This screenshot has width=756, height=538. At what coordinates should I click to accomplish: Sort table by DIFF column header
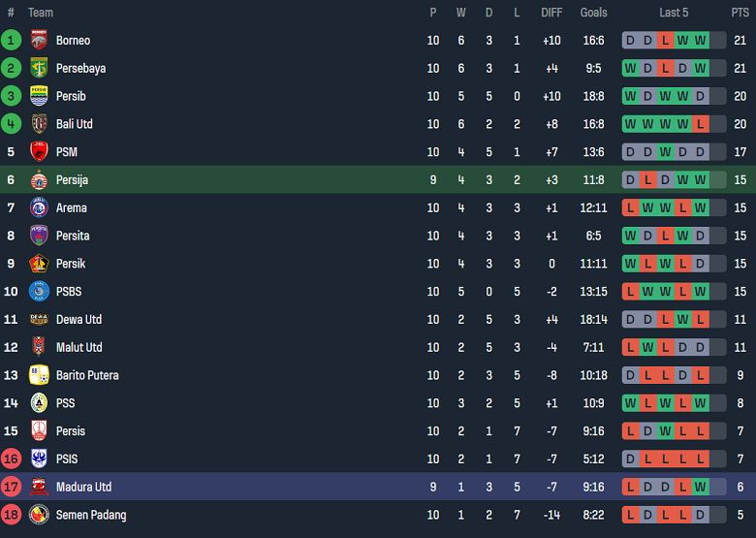pyautogui.click(x=551, y=13)
